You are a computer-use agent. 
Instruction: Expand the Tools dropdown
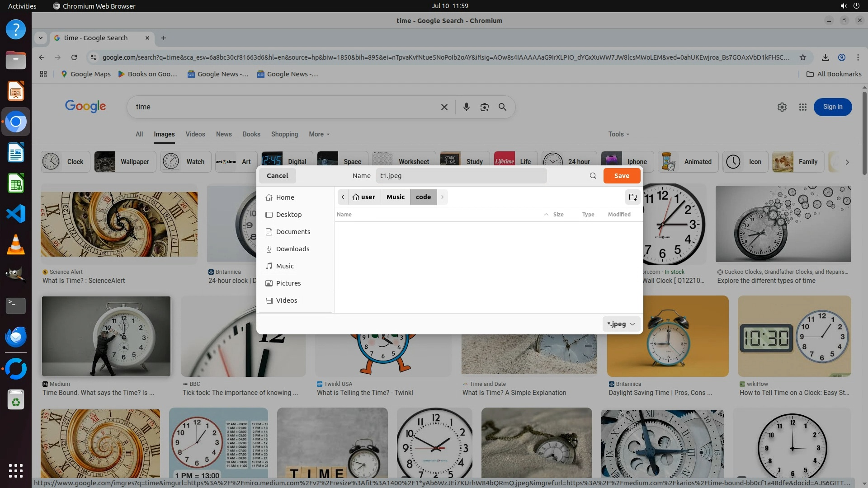618,134
